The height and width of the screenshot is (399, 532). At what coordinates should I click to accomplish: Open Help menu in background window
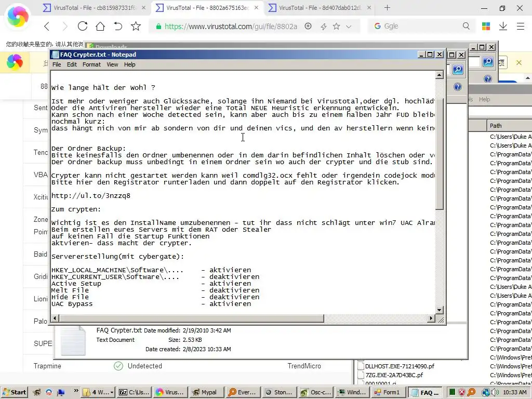click(x=485, y=99)
